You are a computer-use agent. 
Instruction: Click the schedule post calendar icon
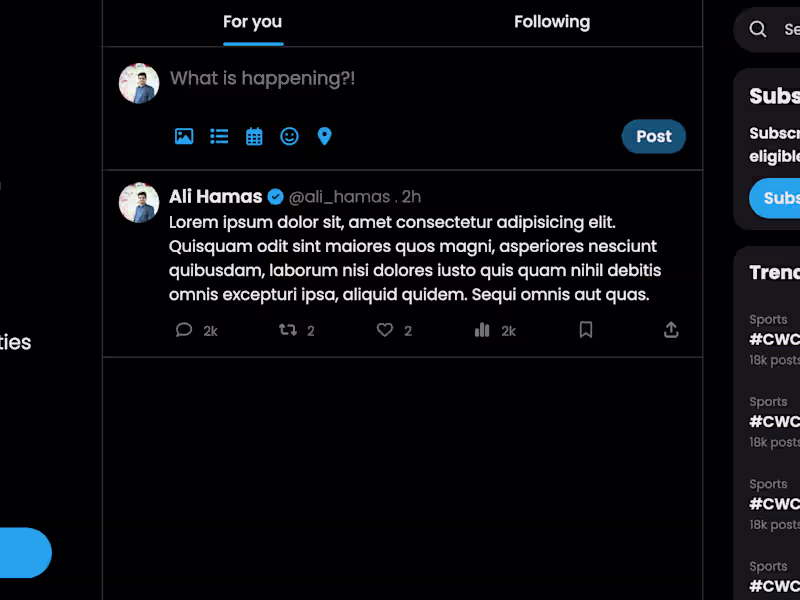click(x=254, y=136)
